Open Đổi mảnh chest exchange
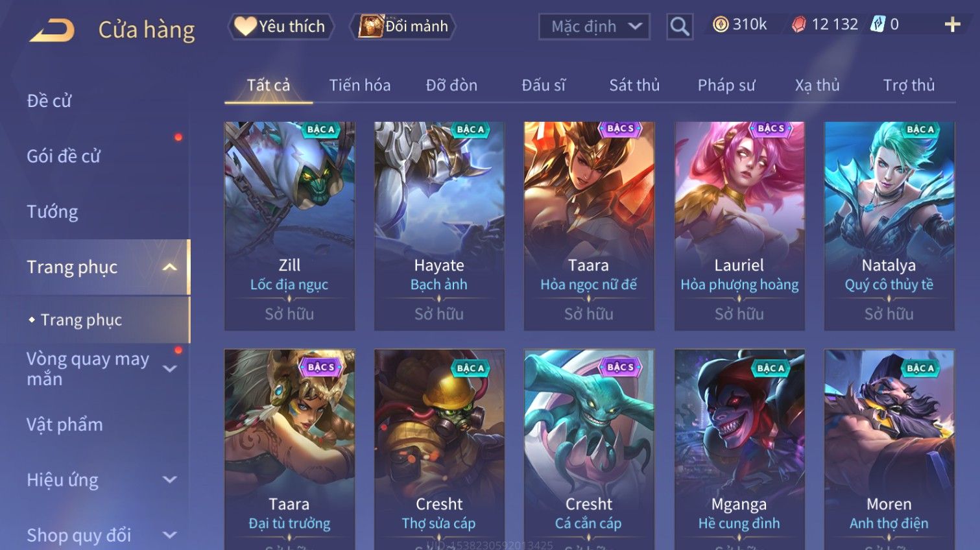Image resolution: width=980 pixels, height=550 pixels. [x=403, y=27]
